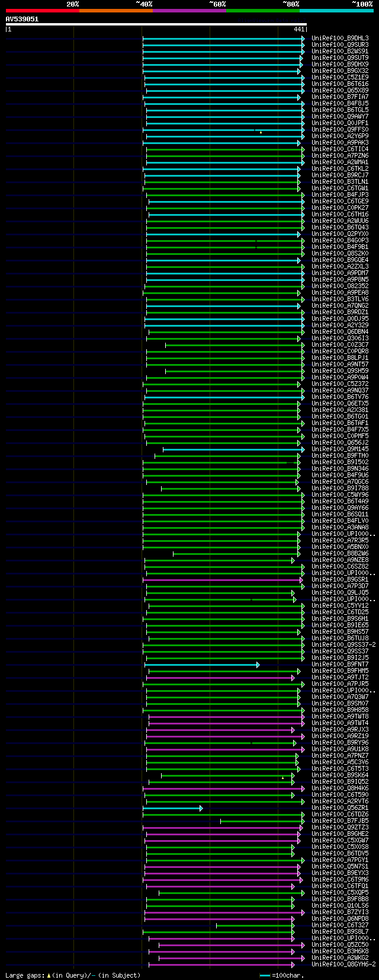Select hit label UniRef100_A9PDM7

tap(340, 273)
